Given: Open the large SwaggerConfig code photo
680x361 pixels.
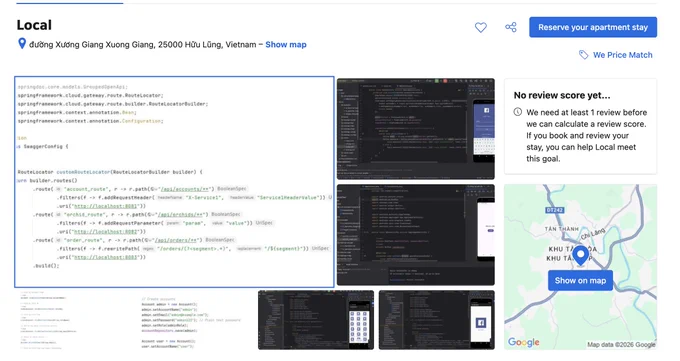Looking at the screenshot, I should click(174, 182).
